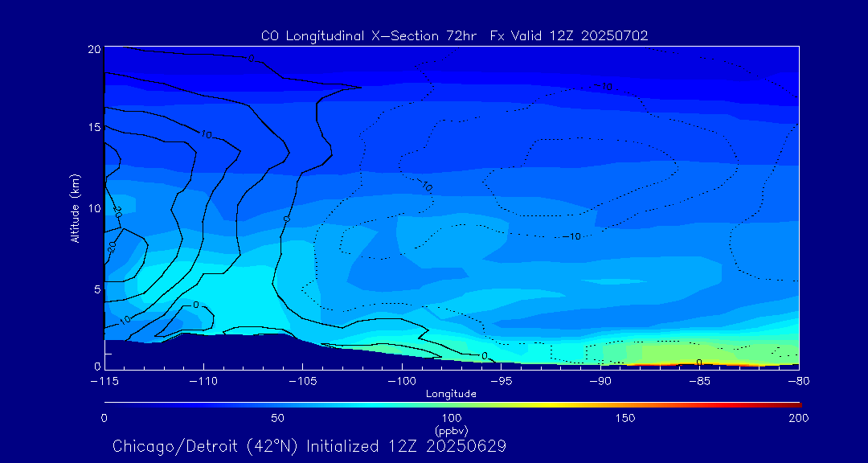Screen dimensions: 868x463
Task: Click the "Altitude (km)" axis label
Action: 75,207
